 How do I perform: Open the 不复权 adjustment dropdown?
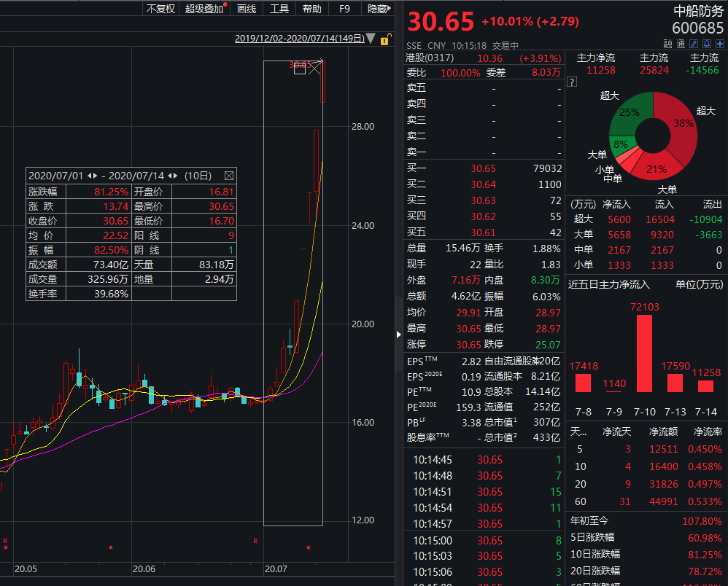[160, 9]
